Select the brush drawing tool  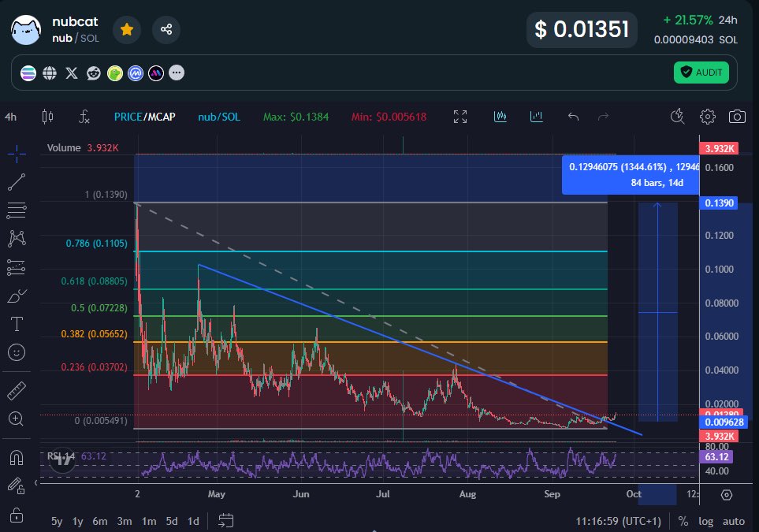(x=17, y=296)
